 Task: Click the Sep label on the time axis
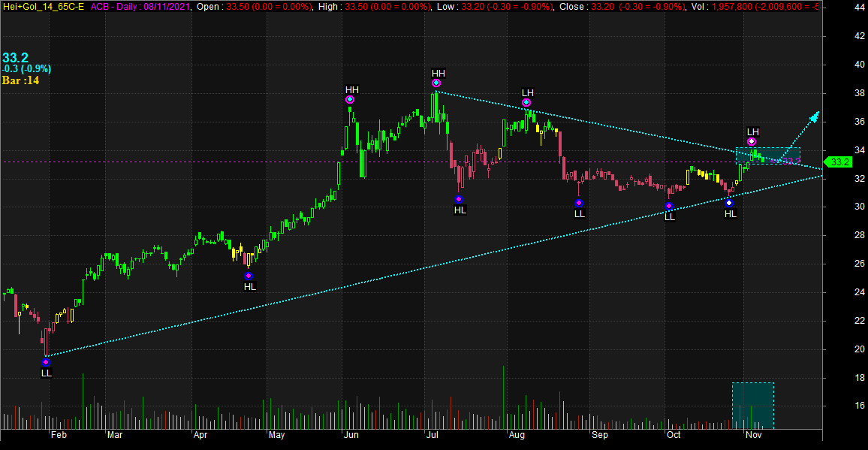click(598, 434)
